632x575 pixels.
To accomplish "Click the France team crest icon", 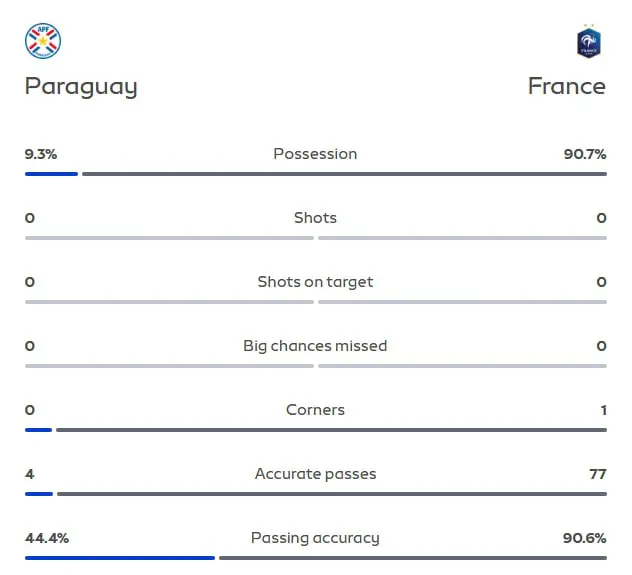I will [588, 41].
